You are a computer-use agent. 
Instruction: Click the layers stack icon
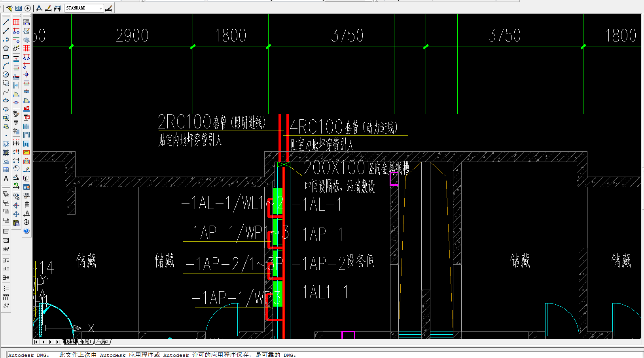[x=27, y=40]
